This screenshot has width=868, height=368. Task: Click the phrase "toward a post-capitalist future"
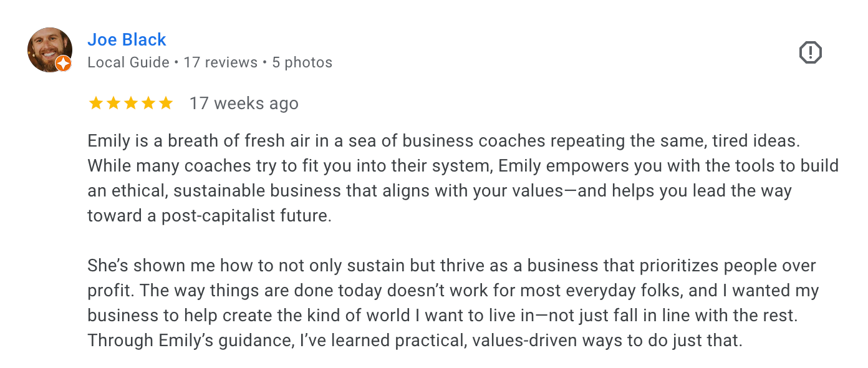click(x=208, y=216)
